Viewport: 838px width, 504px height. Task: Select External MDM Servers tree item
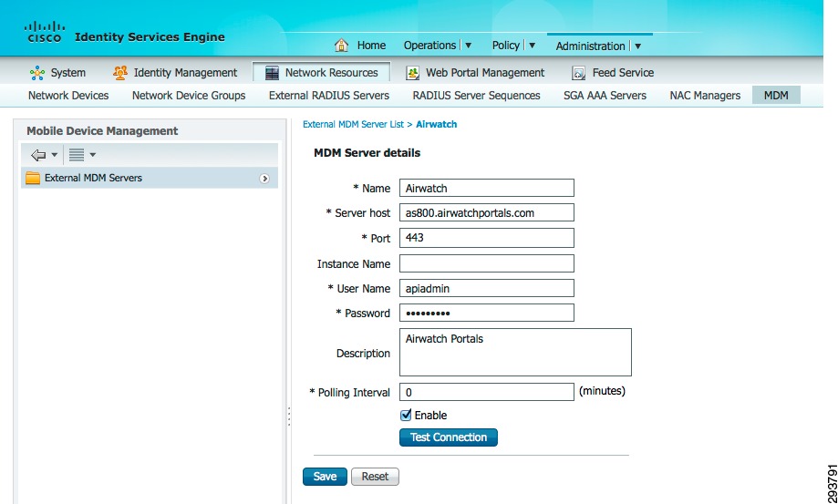(150, 178)
